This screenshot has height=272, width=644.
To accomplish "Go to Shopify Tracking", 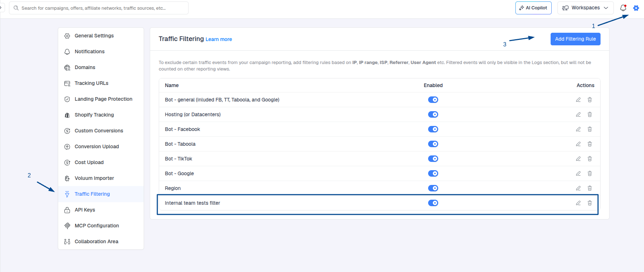I will coord(101,115).
